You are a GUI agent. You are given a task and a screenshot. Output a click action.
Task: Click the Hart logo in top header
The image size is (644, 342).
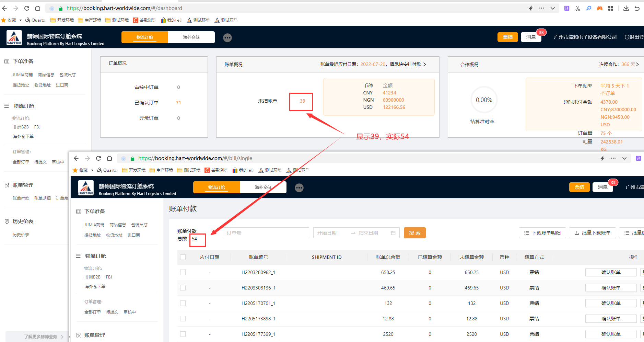[x=14, y=38]
